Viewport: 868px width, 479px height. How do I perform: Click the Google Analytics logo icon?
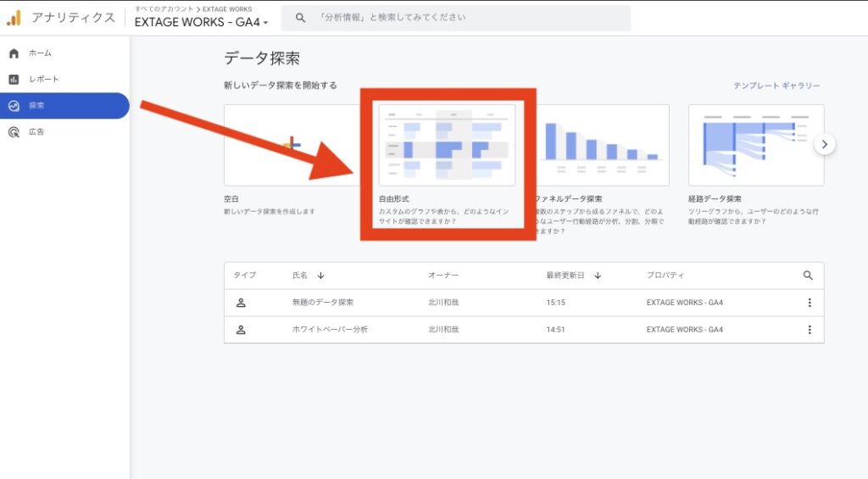(14, 18)
